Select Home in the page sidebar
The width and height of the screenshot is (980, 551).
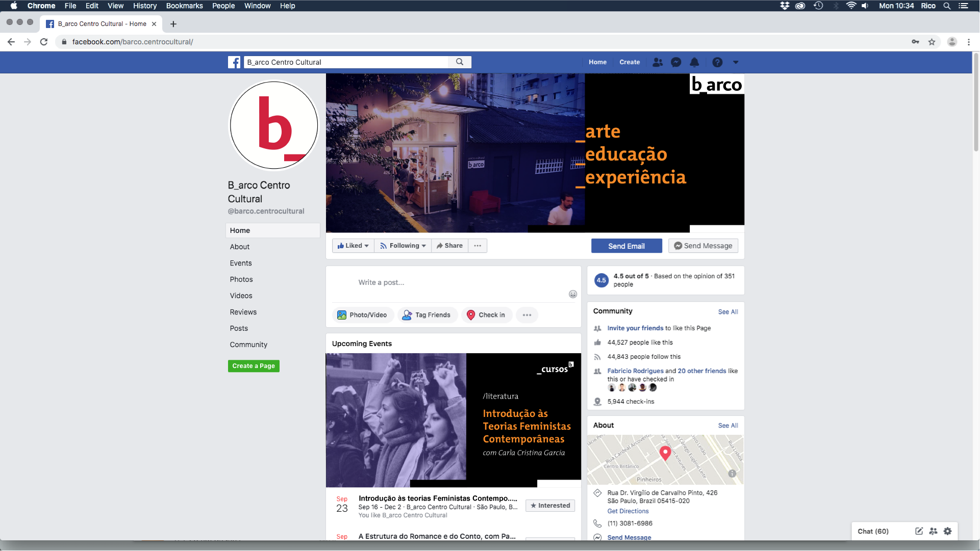(273, 230)
